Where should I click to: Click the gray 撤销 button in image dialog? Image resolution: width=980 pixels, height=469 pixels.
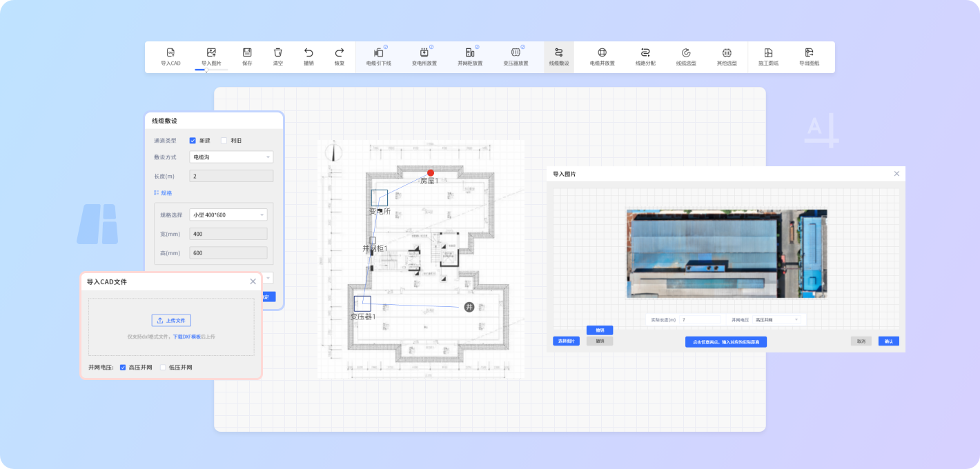click(600, 341)
